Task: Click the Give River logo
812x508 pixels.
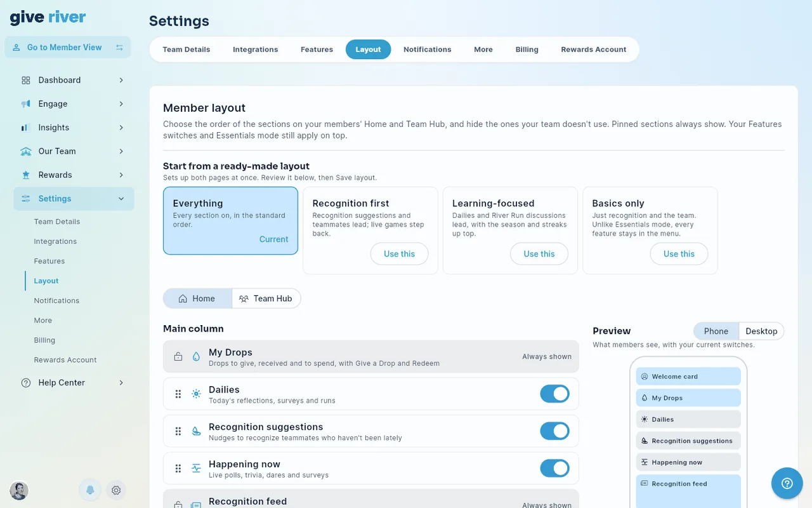Action: click(x=48, y=17)
